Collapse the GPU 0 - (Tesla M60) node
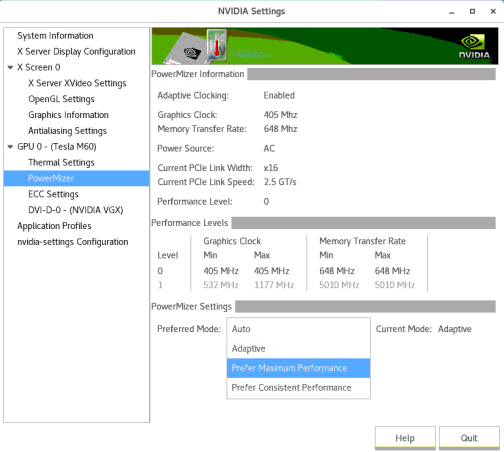 tap(10, 147)
